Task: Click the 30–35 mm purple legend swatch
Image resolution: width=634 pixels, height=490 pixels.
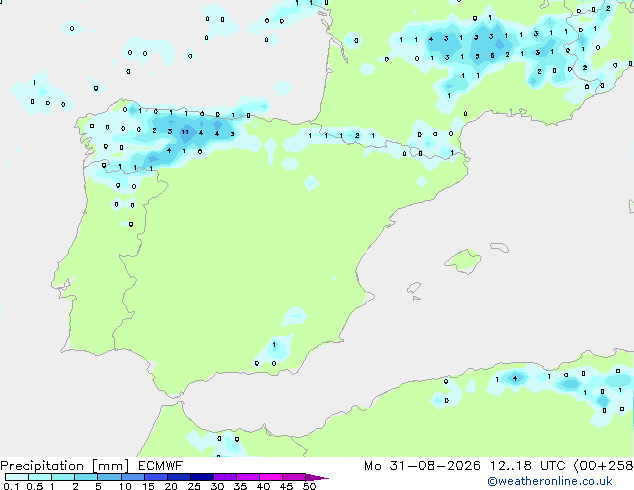Action: [x=224, y=477]
